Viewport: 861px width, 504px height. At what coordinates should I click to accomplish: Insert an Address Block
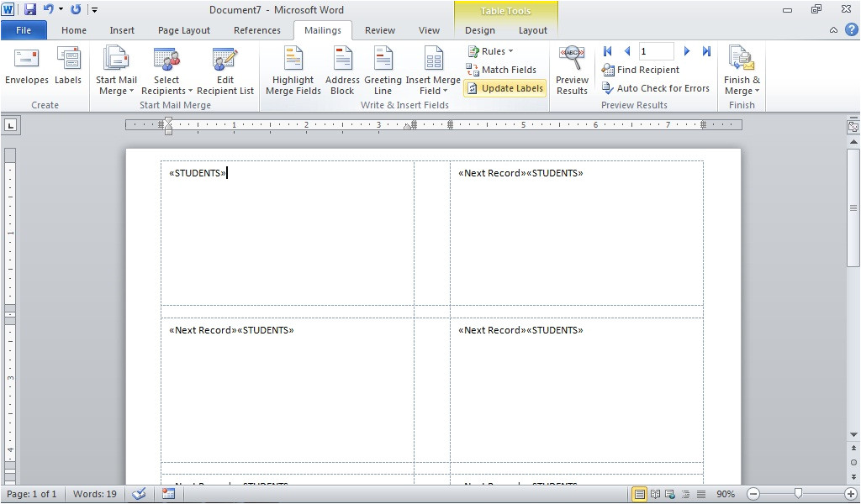pyautogui.click(x=341, y=70)
